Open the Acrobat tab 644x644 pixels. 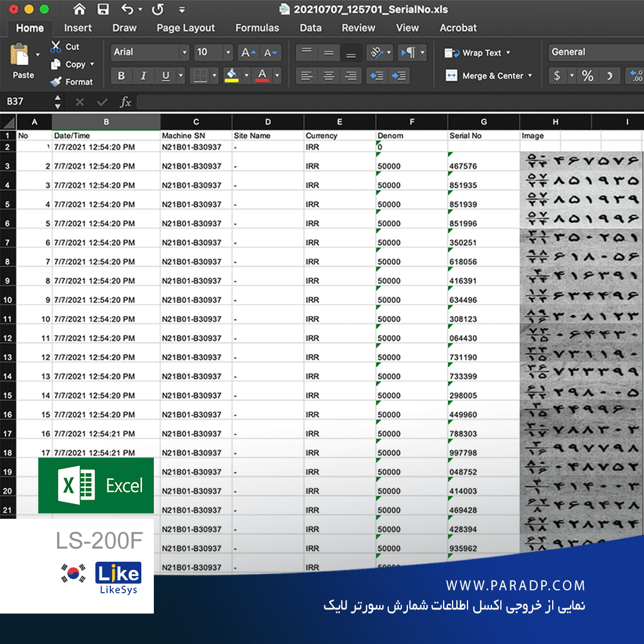pos(459,28)
